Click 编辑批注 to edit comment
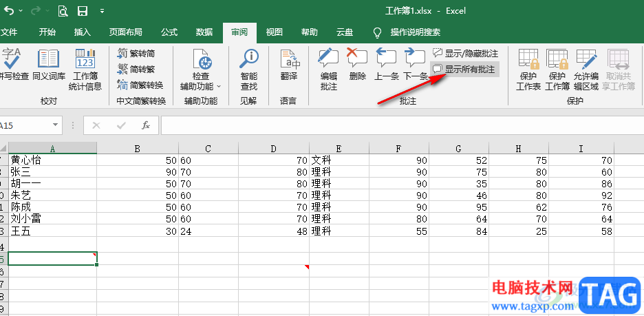644x316 pixels. 328,70
